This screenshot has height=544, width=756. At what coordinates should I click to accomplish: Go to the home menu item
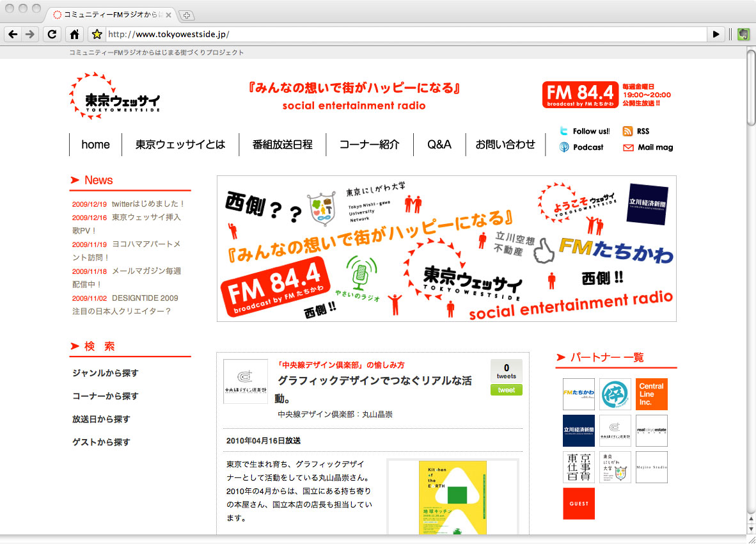pos(95,144)
